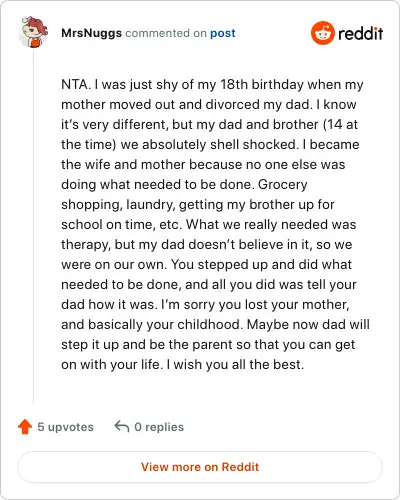Click the orange Reddit Snoo logo icon
This screenshot has height=500, width=400.
(322, 33)
